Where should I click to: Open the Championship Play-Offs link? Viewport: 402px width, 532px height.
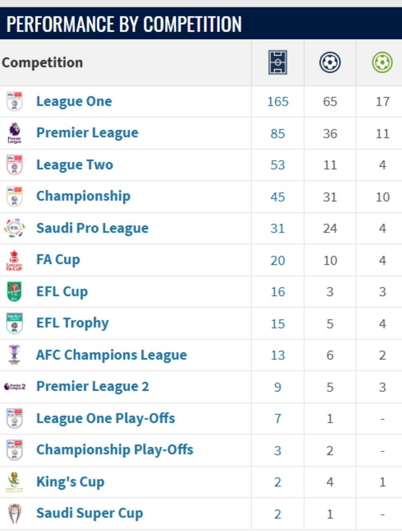(115, 450)
